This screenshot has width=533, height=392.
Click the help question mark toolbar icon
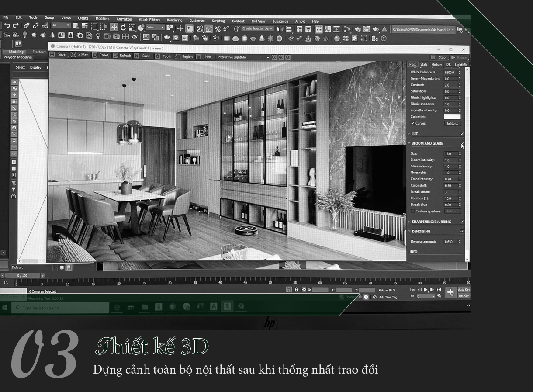tap(384, 38)
